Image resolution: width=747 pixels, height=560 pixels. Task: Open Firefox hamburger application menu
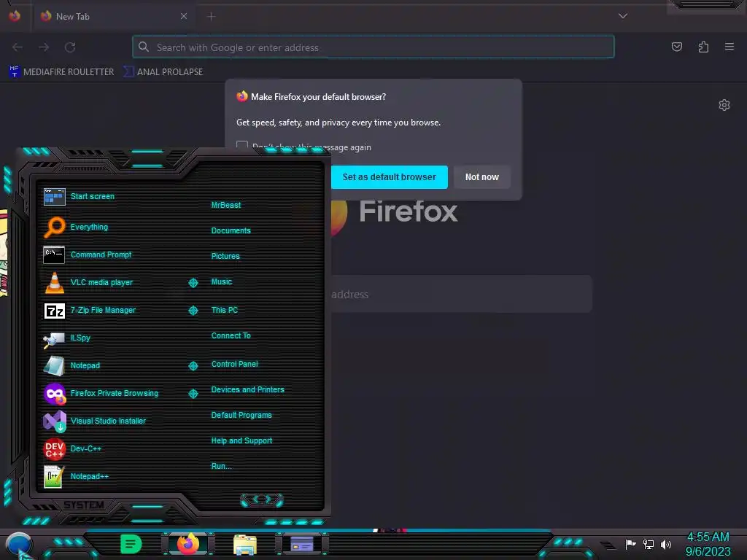[x=729, y=47]
